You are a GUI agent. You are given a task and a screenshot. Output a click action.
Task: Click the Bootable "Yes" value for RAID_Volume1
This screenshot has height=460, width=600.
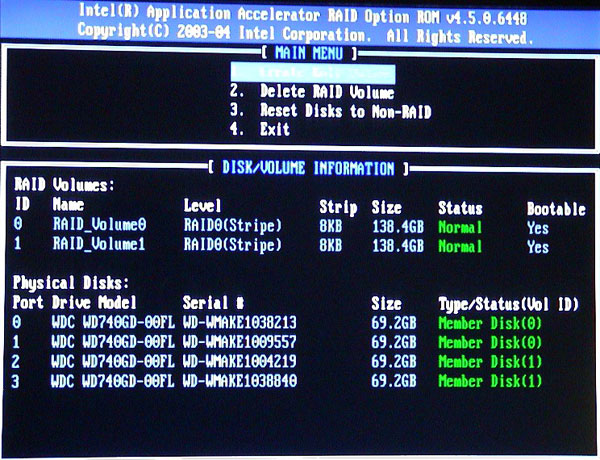(x=538, y=247)
